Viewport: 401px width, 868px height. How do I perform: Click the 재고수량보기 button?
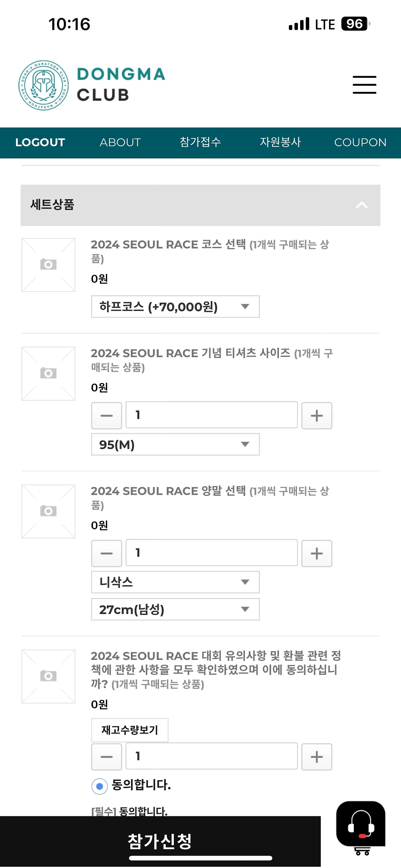tap(130, 730)
